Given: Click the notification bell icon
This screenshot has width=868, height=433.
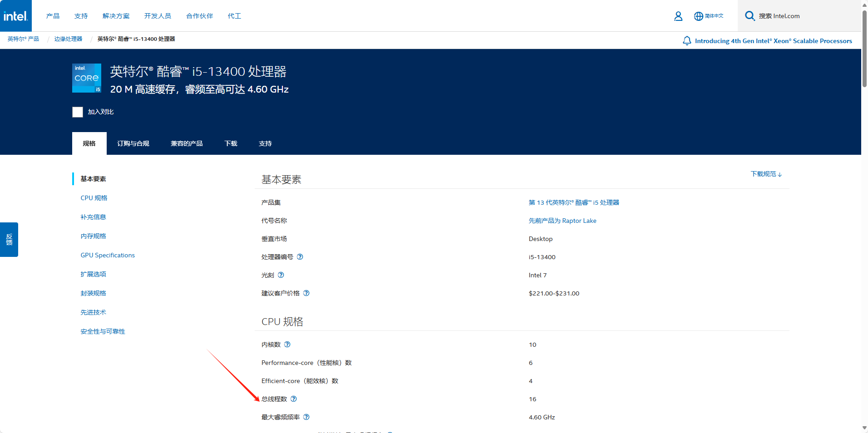Looking at the screenshot, I should (687, 41).
